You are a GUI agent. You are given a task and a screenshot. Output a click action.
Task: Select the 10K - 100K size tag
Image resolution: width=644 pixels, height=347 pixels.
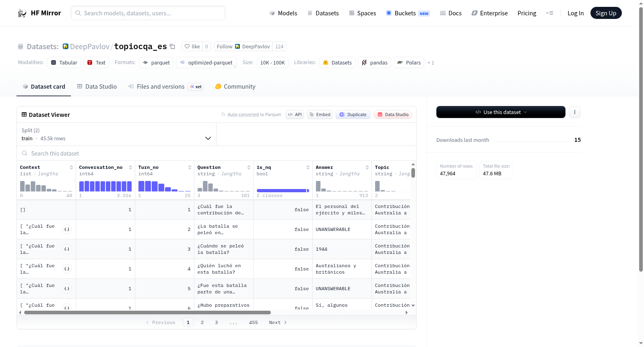pos(272,62)
